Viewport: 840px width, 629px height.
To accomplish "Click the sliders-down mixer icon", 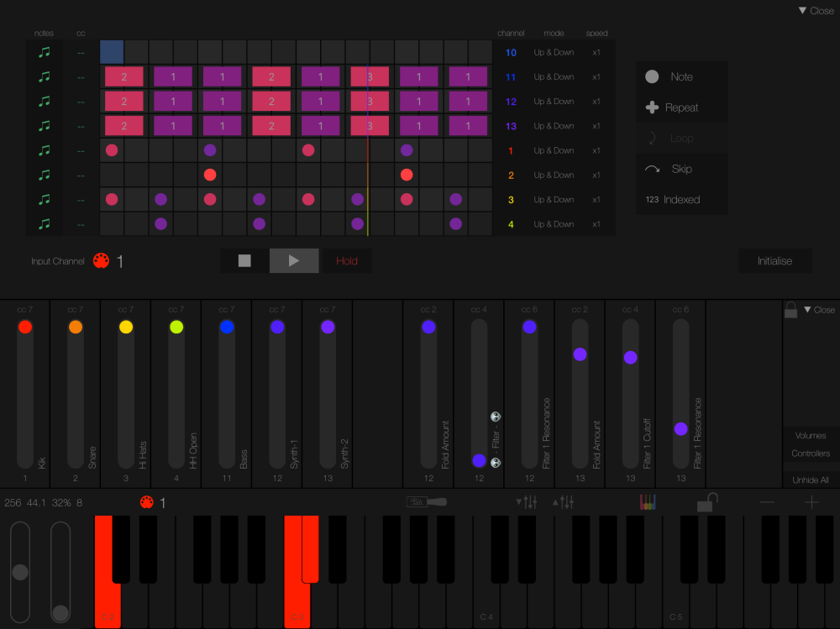I will [527, 502].
